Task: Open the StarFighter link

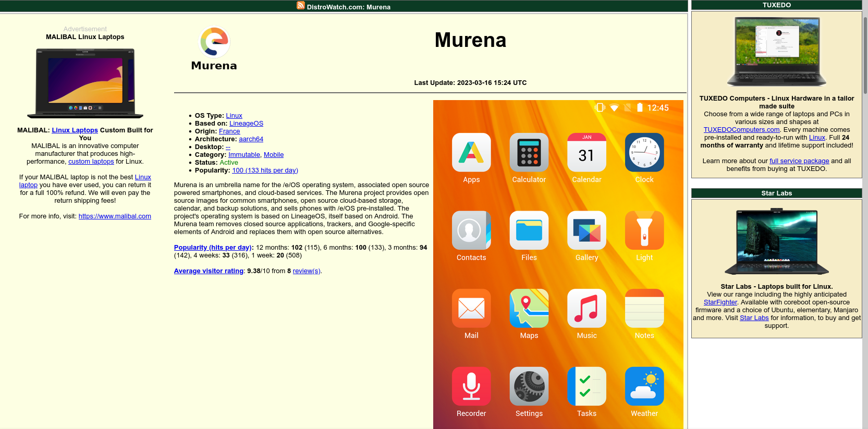Action: (720, 302)
